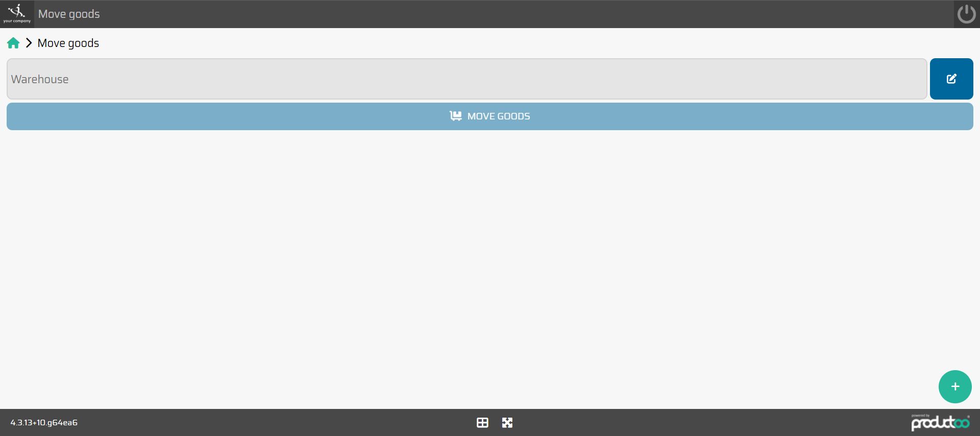Toggle fullscreen with the expand arrows icon
Viewport: 980px width, 436px height.
[507, 422]
